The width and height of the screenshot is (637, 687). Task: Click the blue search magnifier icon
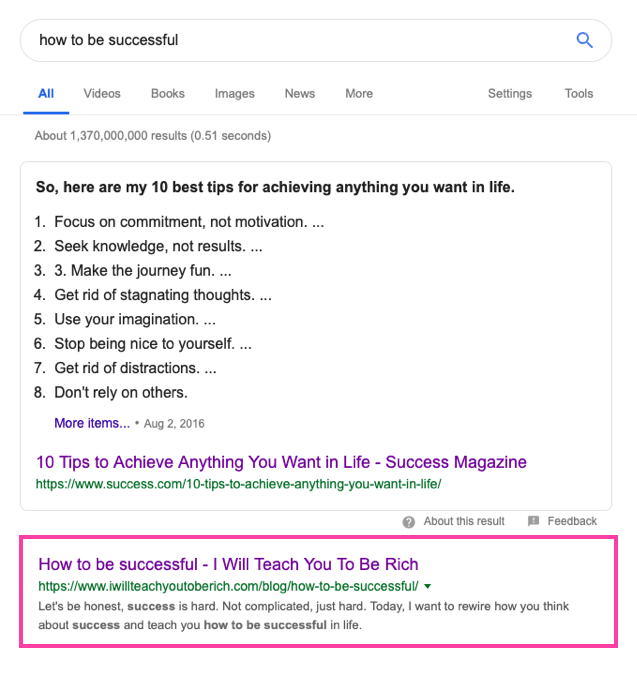pos(585,40)
